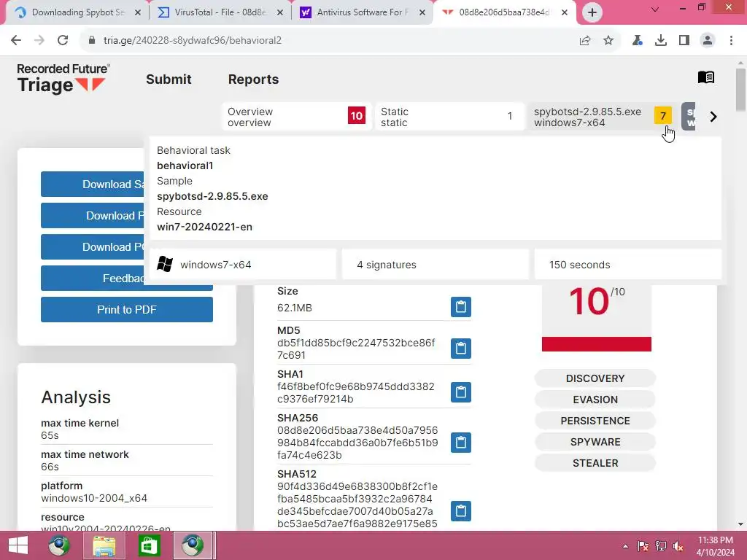Copy the SHA256 hash to clipboard
The height and width of the screenshot is (560, 747).
(461, 443)
